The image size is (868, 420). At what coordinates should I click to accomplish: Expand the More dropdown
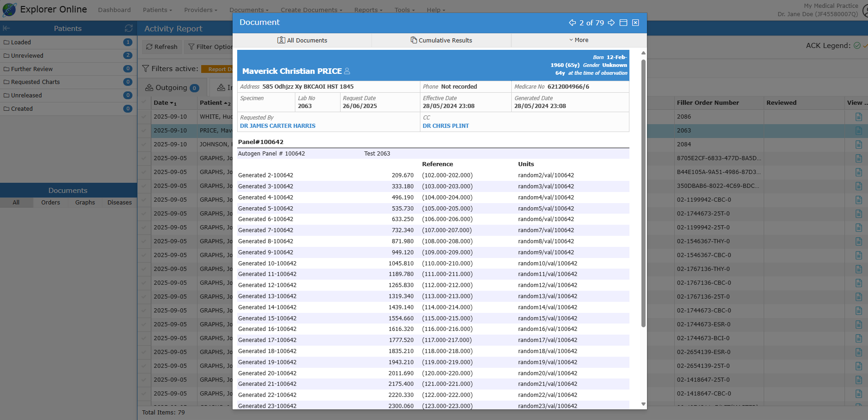pos(579,40)
